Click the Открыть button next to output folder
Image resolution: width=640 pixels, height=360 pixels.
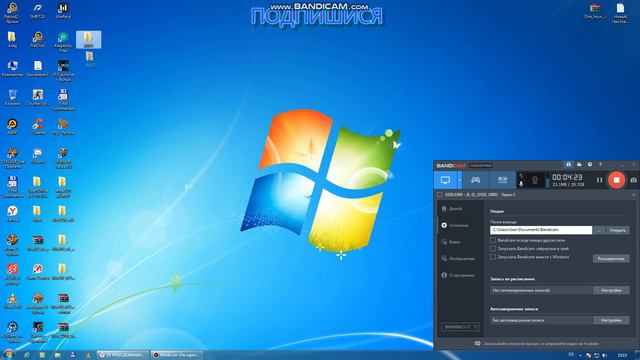click(618, 231)
